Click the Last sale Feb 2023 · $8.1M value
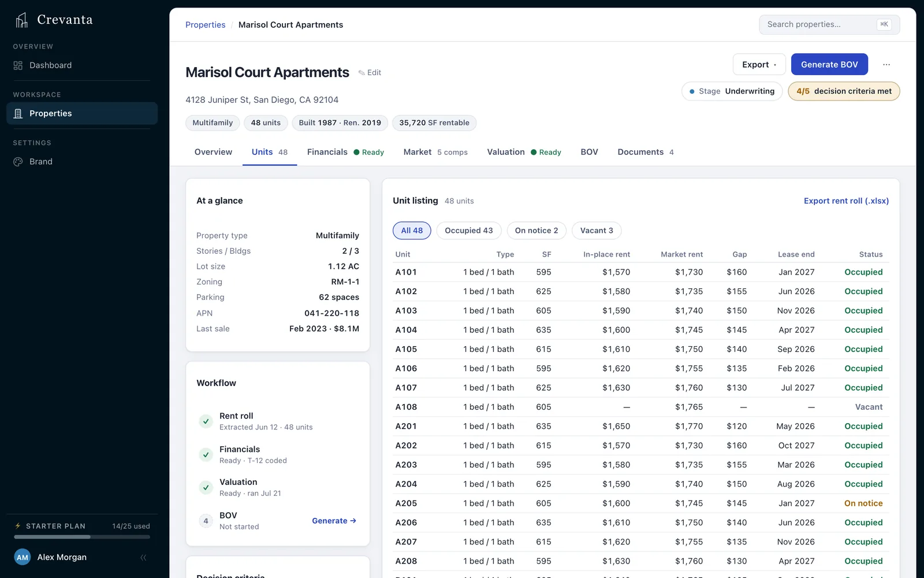Screen dimensions: 924x578 click(x=324, y=329)
